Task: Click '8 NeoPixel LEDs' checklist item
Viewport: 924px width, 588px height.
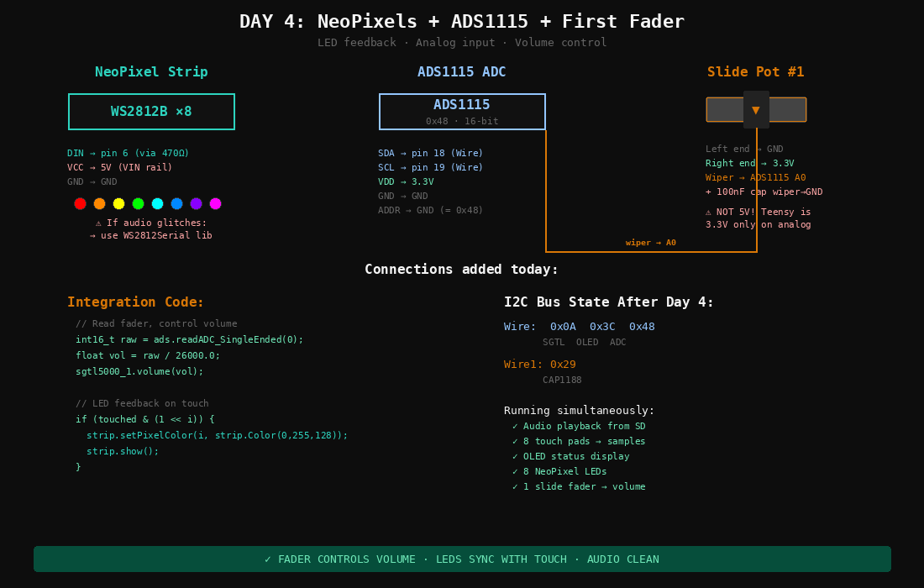Action: (559, 472)
